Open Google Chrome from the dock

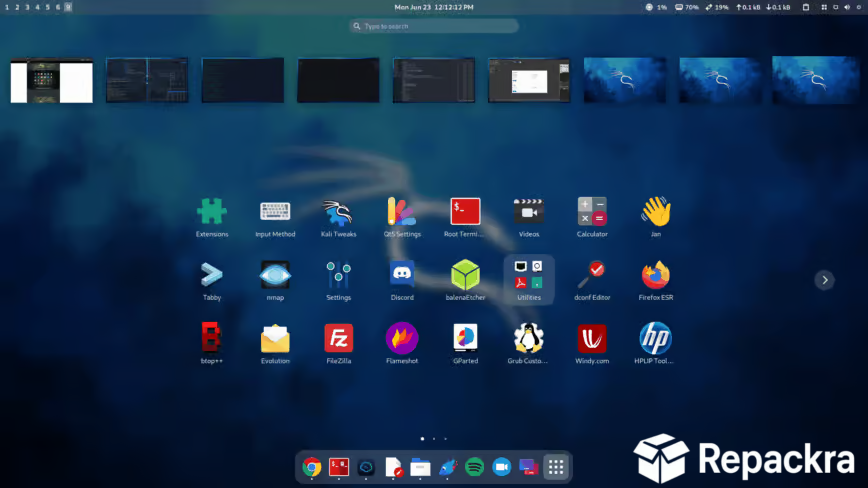pyautogui.click(x=312, y=467)
